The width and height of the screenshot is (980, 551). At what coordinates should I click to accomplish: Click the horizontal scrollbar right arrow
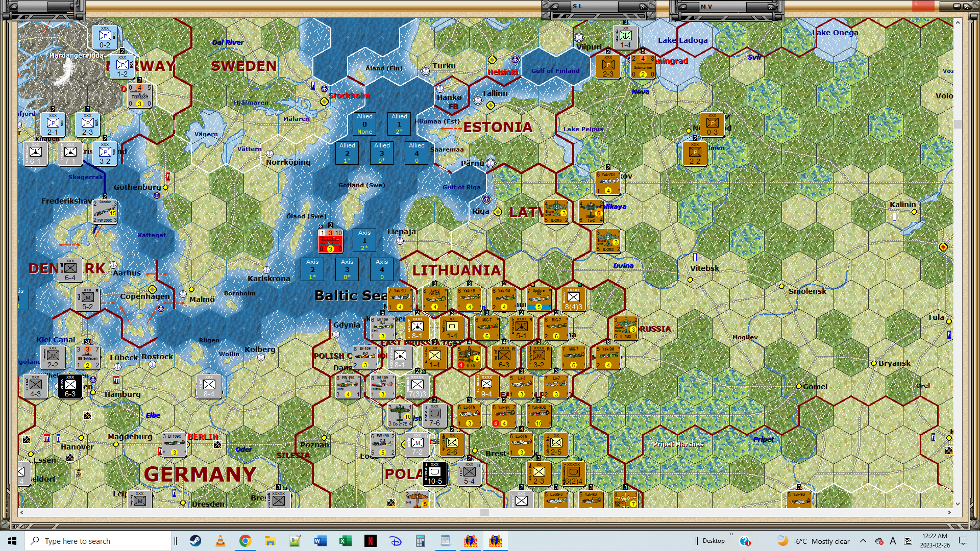point(949,512)
